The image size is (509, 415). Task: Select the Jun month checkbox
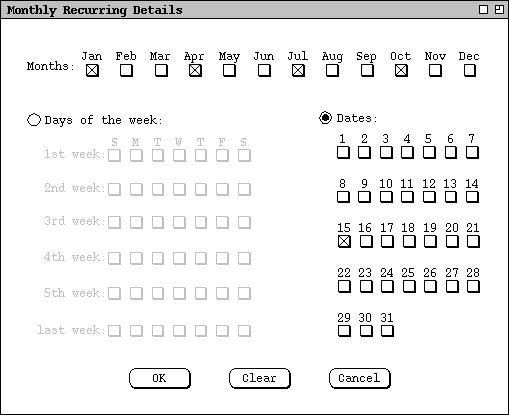click(x=264, y=71)
